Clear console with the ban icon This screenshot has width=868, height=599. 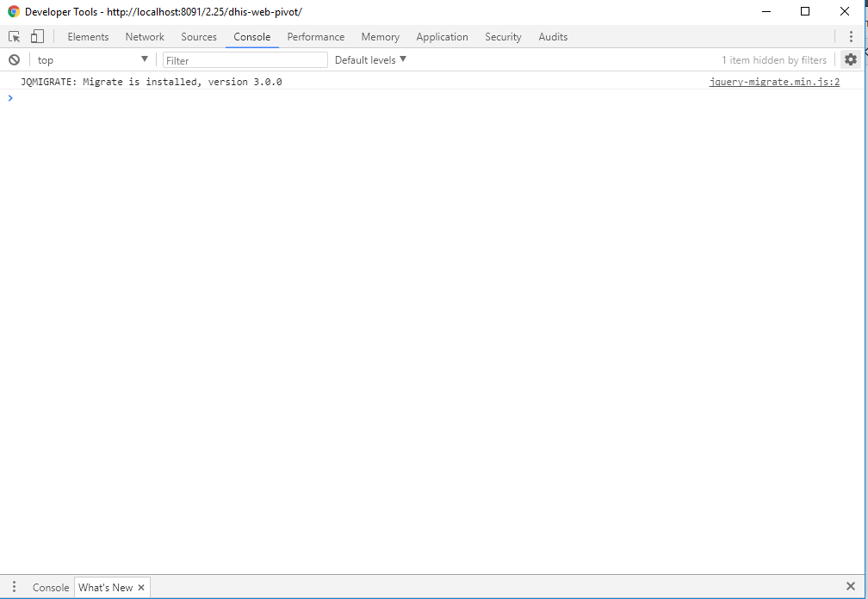[x=14, y=60]
